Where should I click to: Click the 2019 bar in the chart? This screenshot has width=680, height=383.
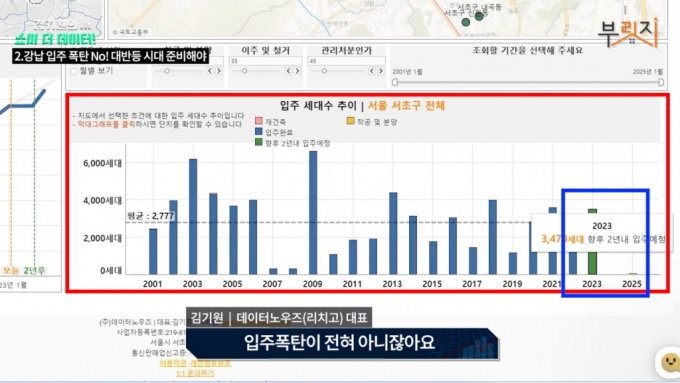[x=513, y=263]
